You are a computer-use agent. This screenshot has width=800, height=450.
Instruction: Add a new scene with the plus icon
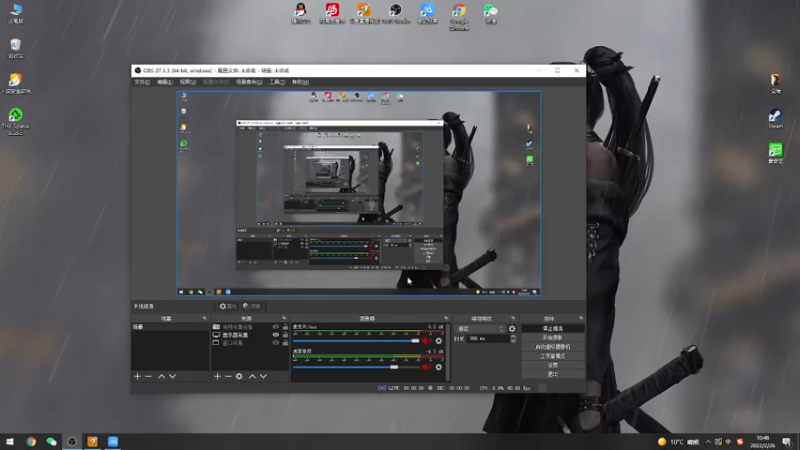[137, 377]
